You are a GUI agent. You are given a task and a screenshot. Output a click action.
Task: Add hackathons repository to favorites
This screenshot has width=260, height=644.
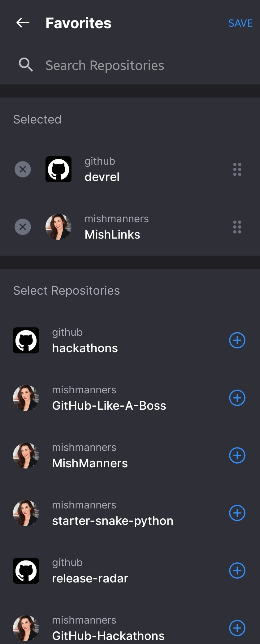(x=237, y=340)
